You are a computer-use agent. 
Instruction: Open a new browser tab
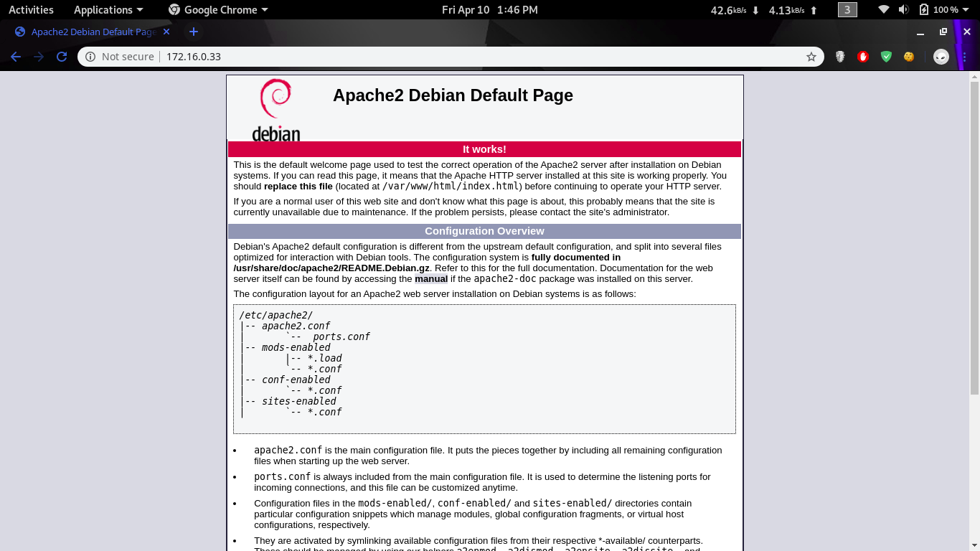click(193, 32)
